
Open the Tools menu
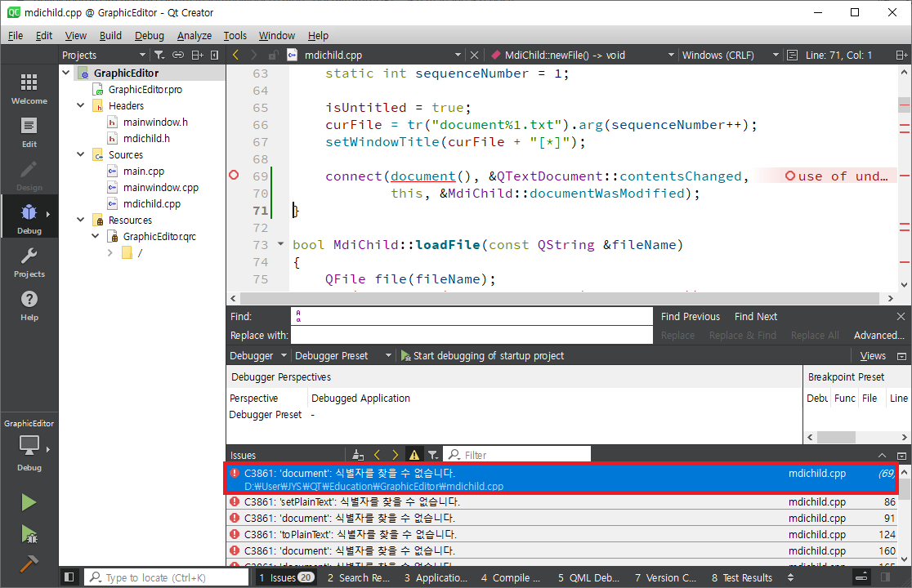pyautogui.click(x=235, y=35)
